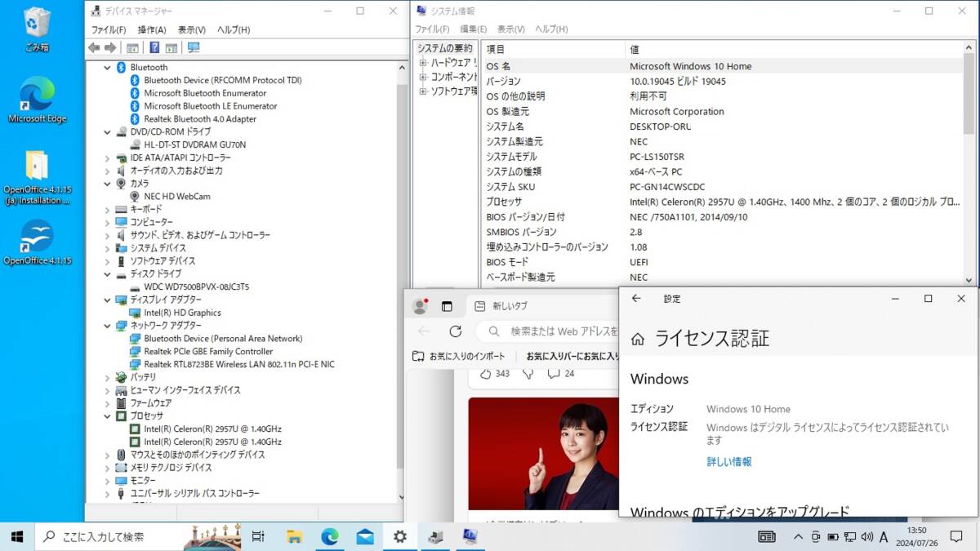Click お気に入りのインポート in Edge favorites bar
Viewport: 980px width, 551px height.
click(458, 356)
